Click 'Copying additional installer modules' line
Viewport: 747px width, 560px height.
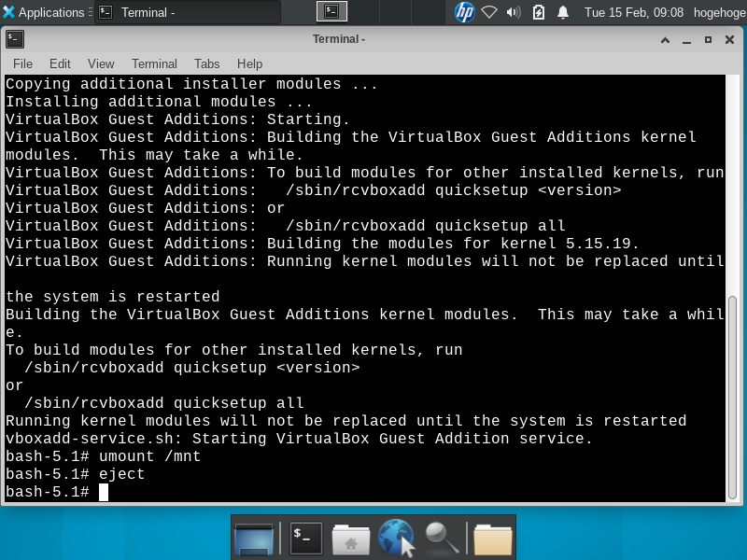191,84
